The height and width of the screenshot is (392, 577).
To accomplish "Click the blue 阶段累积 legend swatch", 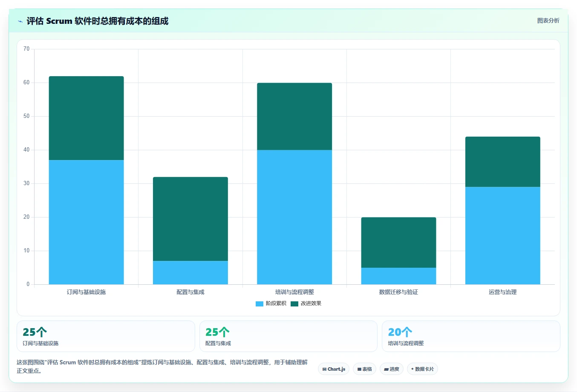I will point(260,303).
